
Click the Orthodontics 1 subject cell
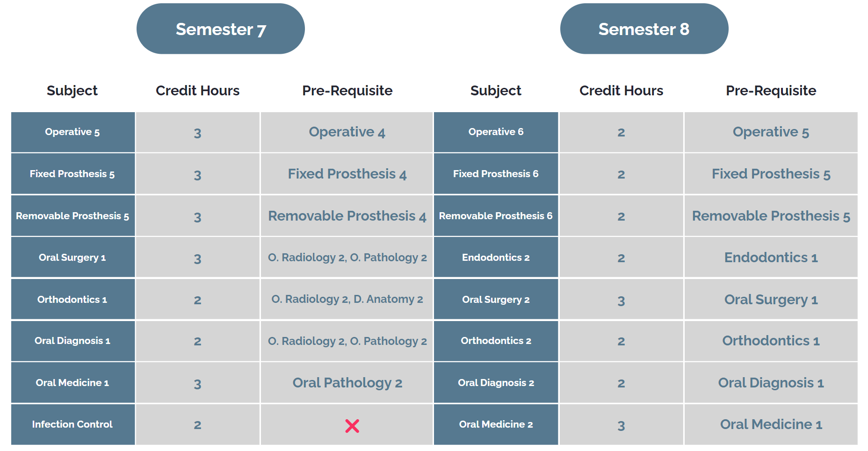(72, 300)
